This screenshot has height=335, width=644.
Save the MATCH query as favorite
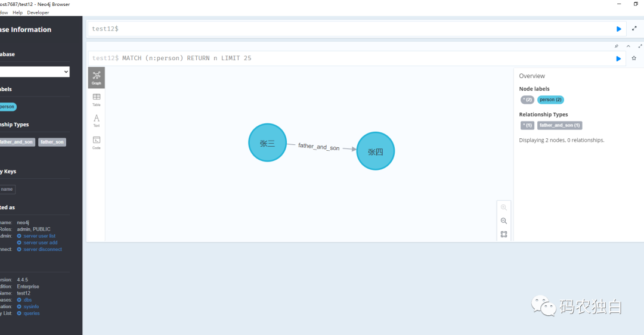click(x=634, y=58)
